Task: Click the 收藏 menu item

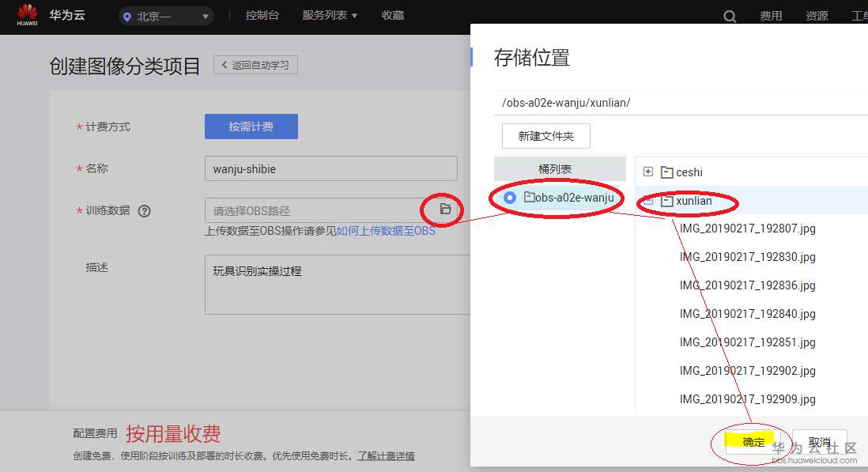Action: point(392,14)
